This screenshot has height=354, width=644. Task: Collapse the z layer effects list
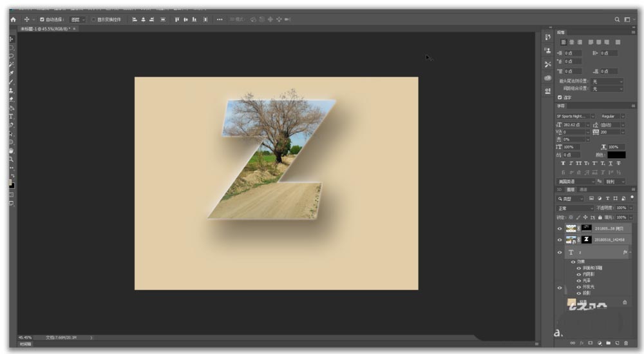point(631,253)
